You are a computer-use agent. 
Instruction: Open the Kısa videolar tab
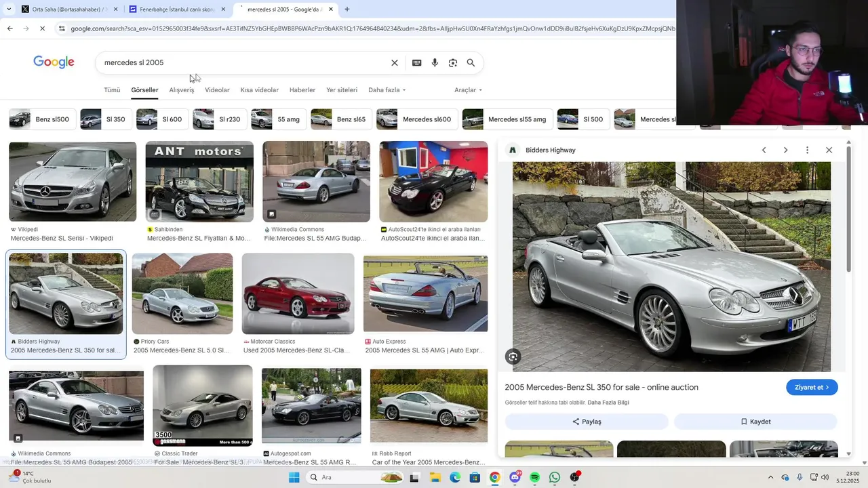tap(259, 89)
